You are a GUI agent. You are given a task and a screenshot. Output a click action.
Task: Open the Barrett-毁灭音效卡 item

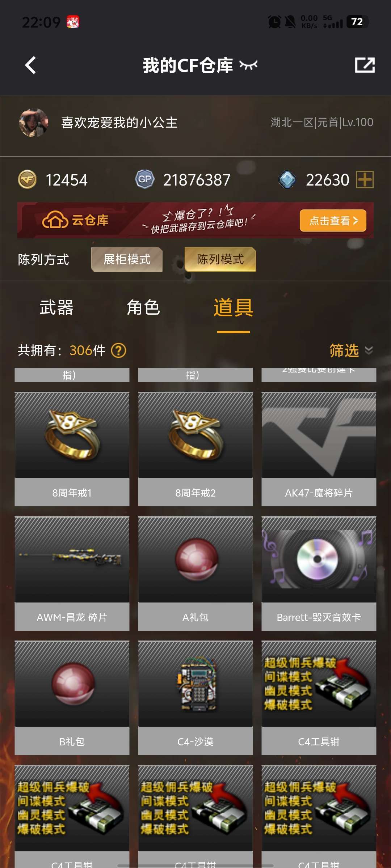(319, 573)
